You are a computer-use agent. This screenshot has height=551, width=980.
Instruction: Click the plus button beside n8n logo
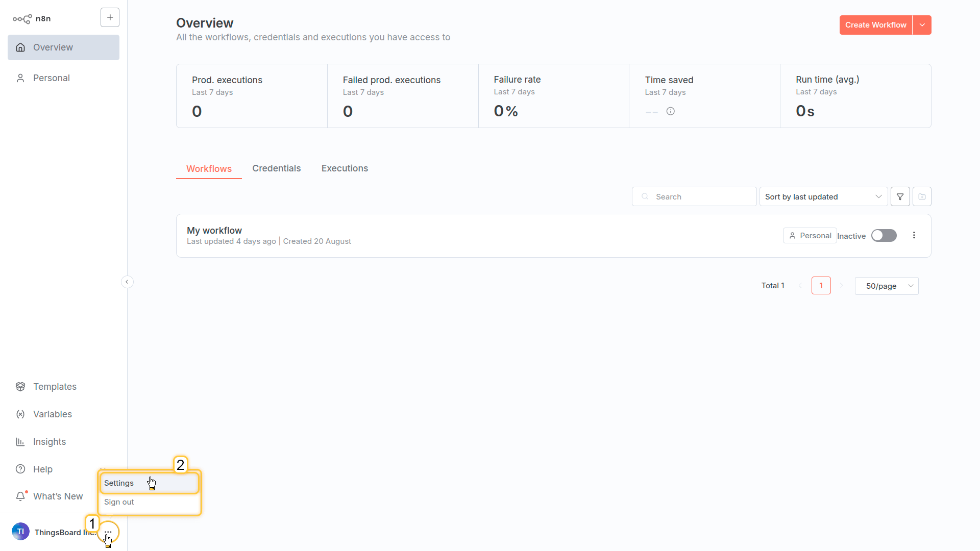[110, 17]
